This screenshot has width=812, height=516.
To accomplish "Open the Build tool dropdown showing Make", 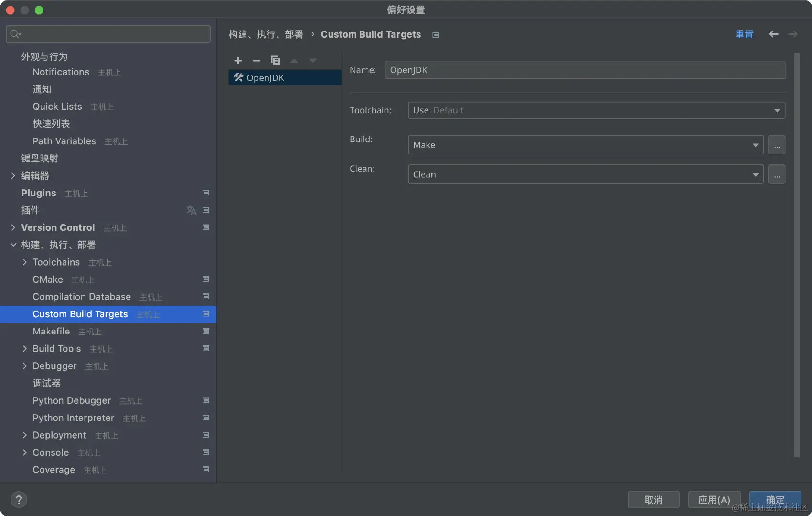I will click(x=586, y=145).
